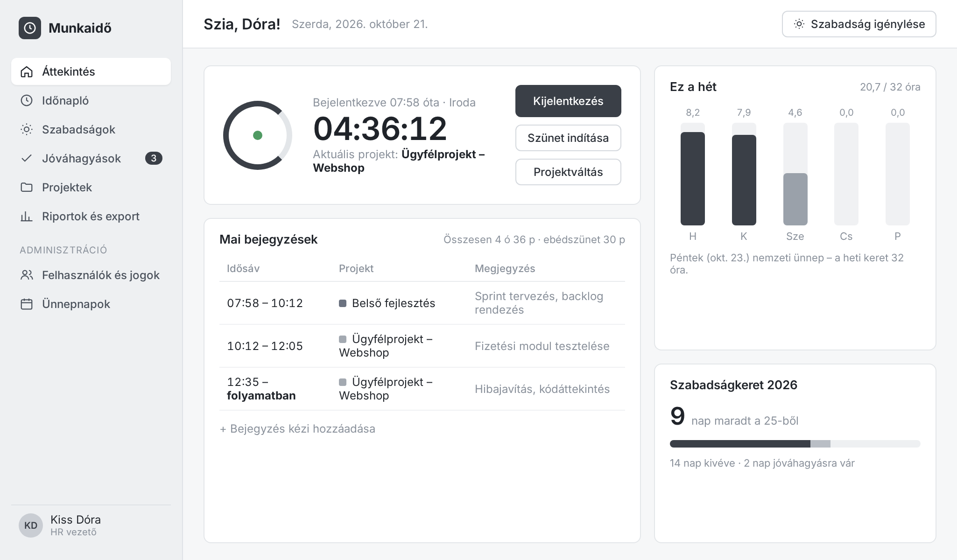The height and width of the screenshot is (560, 957).
Task: Click the home icon beside Áttekintés
Action: [27, 71]
